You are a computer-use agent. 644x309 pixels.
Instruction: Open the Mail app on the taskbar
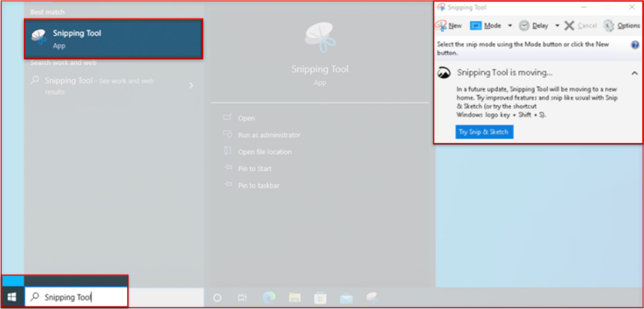click(346, 298)
